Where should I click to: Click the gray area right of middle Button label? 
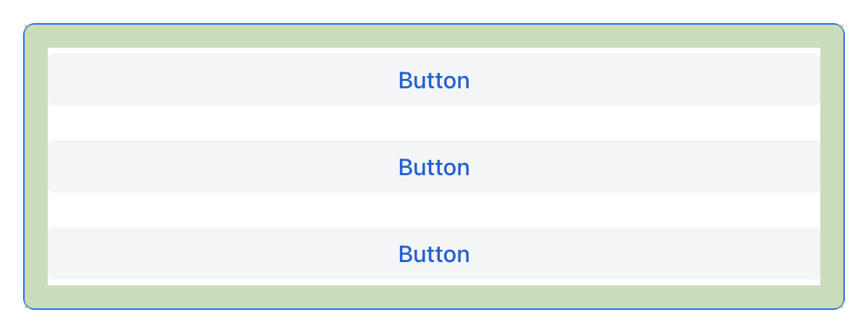651,166
